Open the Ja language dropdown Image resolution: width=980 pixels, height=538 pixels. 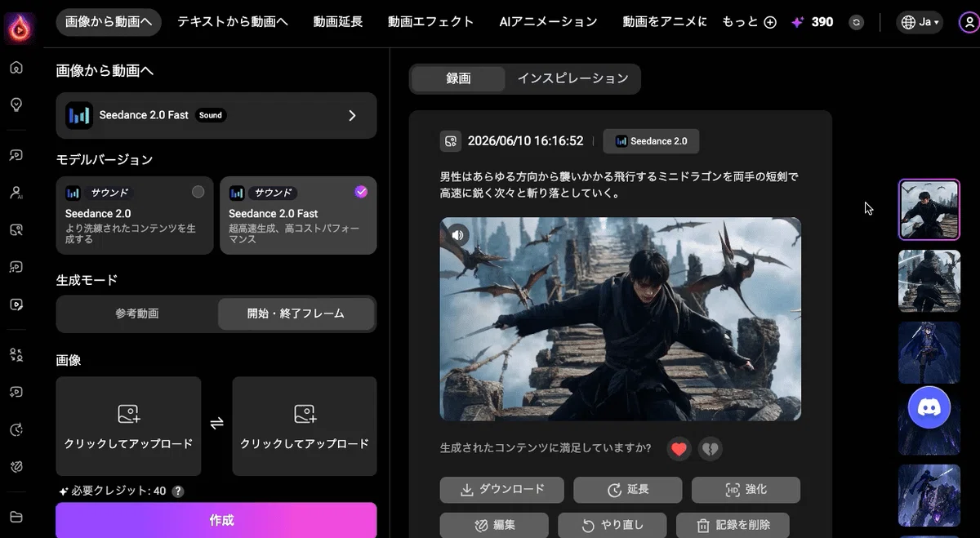point(919,22)
